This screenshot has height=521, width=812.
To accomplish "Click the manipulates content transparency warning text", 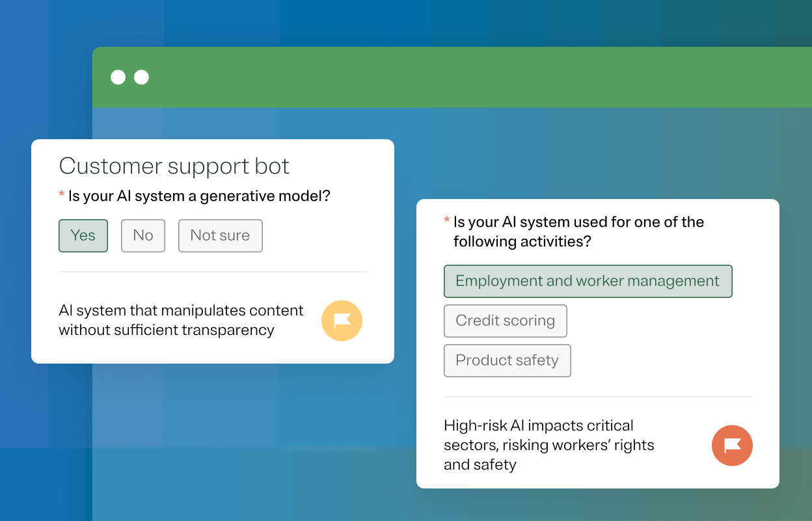I will 181,320.
